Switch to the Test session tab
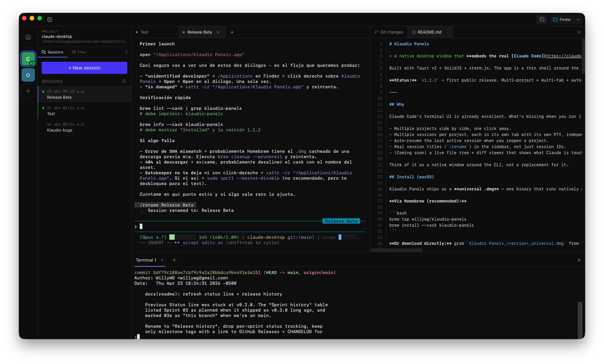The width and height of the screenshot is (604, 364). coord(155,32)
